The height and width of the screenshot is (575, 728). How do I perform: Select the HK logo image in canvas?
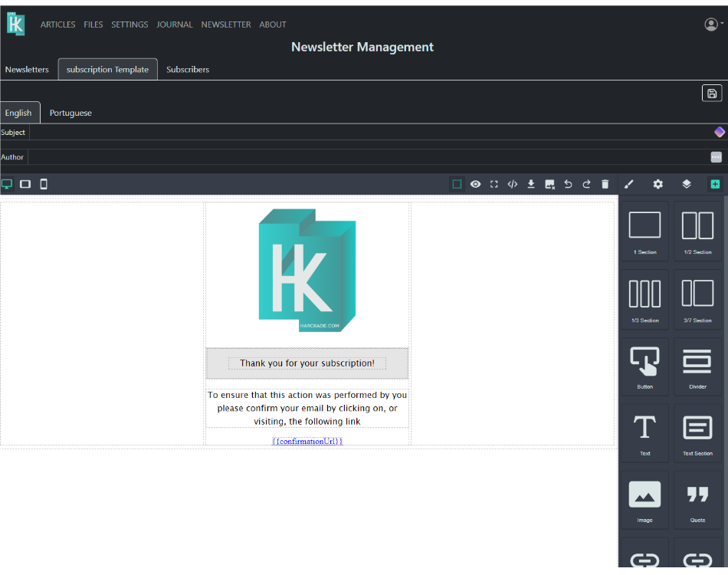(307, 271)
